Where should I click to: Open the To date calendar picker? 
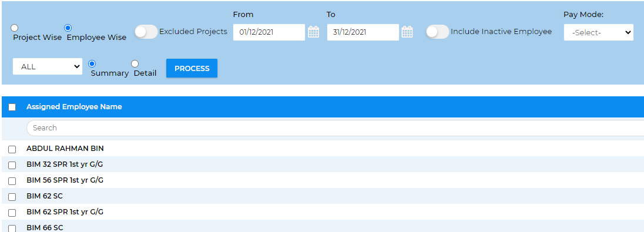coord(407,32)
